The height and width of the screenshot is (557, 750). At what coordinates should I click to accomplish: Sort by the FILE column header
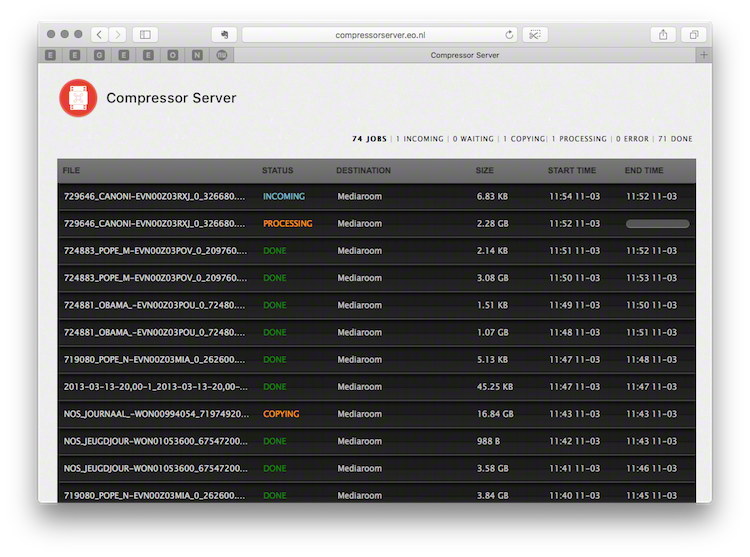click(71, 170)
